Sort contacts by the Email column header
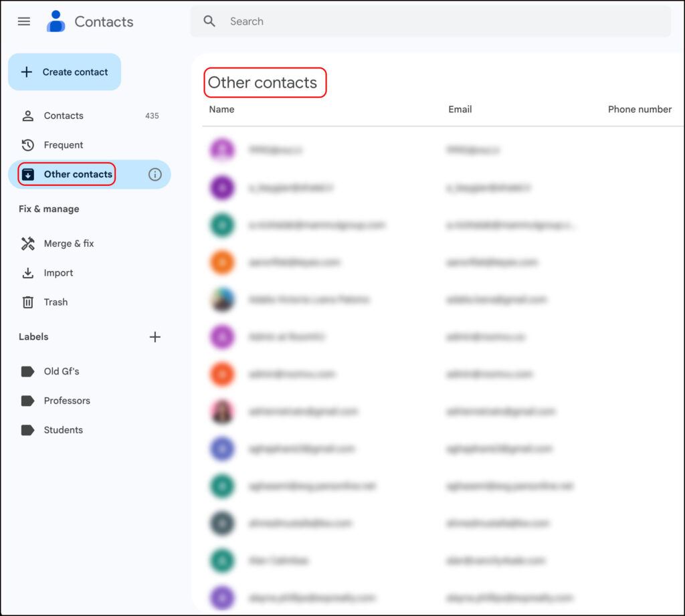 [x=460, y=109]
